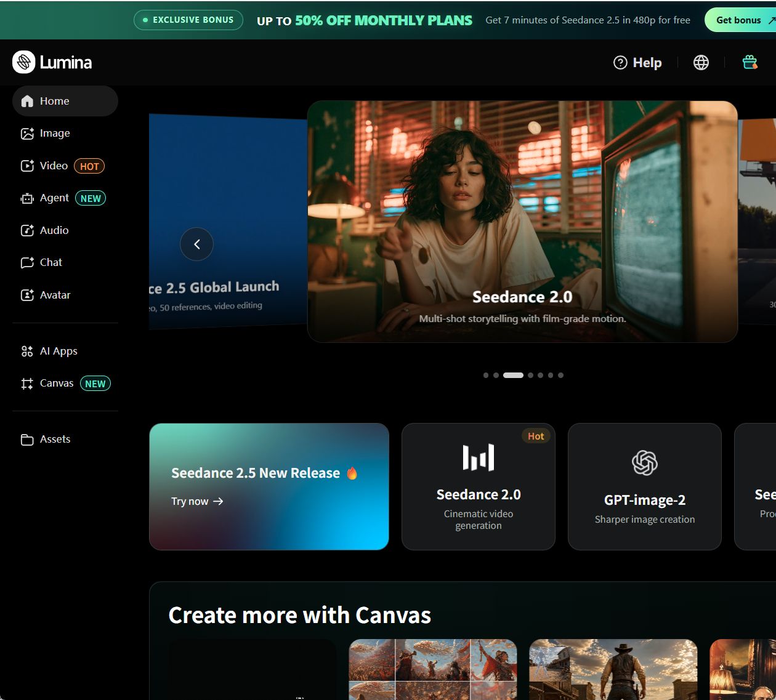Click Try now on Seedance 2.5 card

tap(197, 501)
